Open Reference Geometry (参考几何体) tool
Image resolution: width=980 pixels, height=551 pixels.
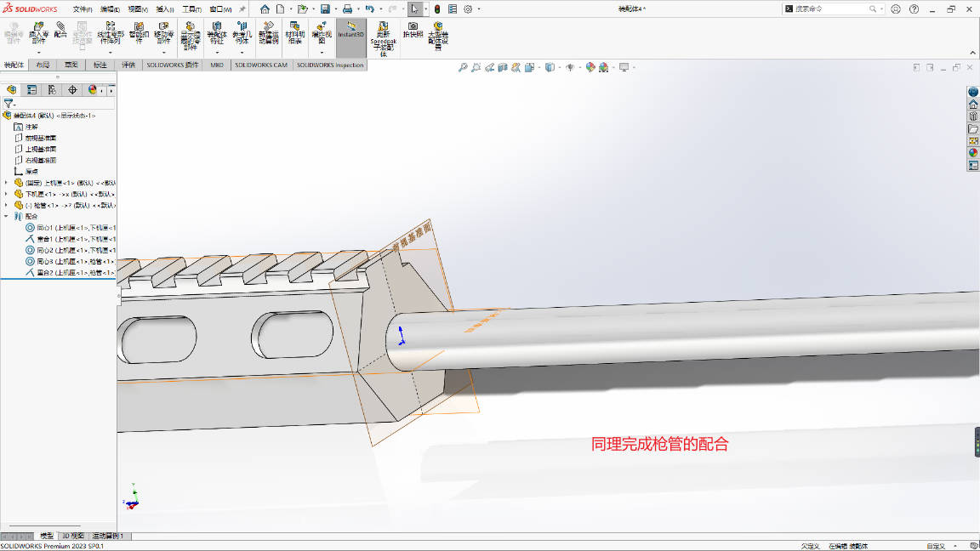coord(242,31)
